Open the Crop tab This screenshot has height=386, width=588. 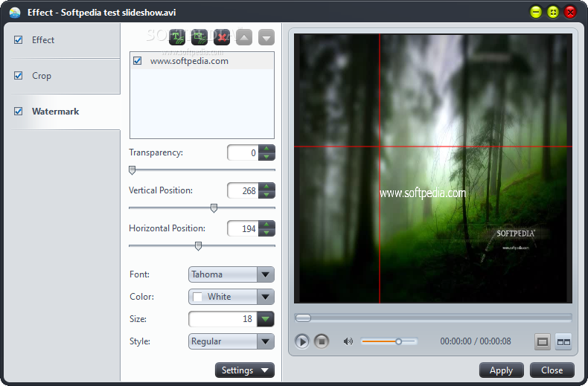(x=65, y=76)
